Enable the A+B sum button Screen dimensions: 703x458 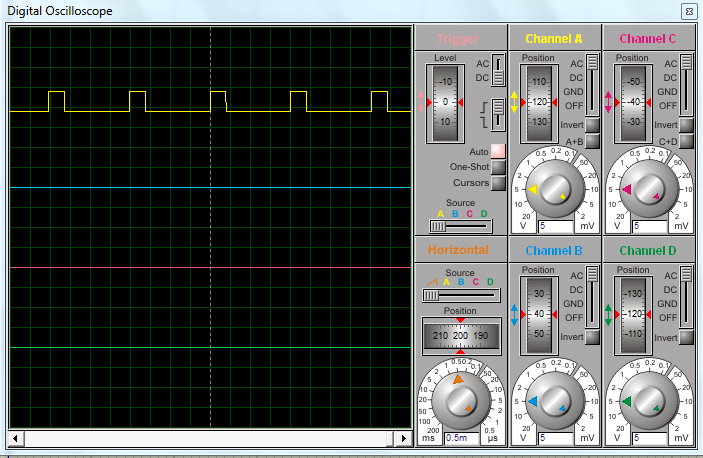click(592, 141)
